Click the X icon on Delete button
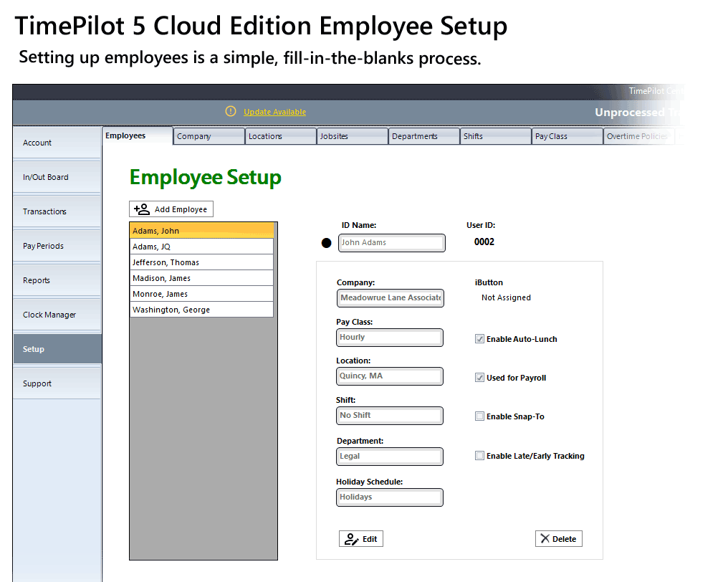The image size is (728, 582). coord(545,539)
